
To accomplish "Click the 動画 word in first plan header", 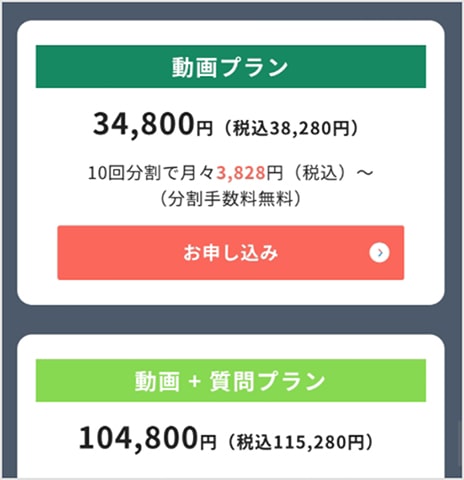I will (x=194, y=67).
